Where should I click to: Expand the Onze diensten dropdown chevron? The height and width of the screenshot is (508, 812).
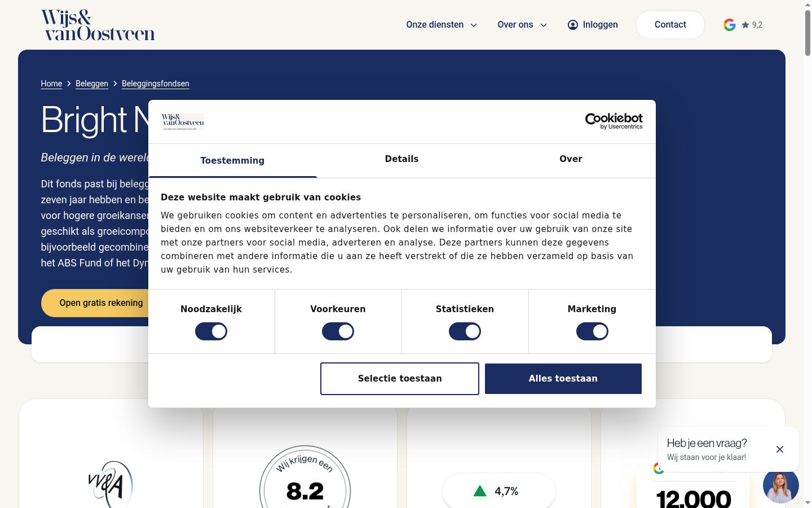click(474, 25)
